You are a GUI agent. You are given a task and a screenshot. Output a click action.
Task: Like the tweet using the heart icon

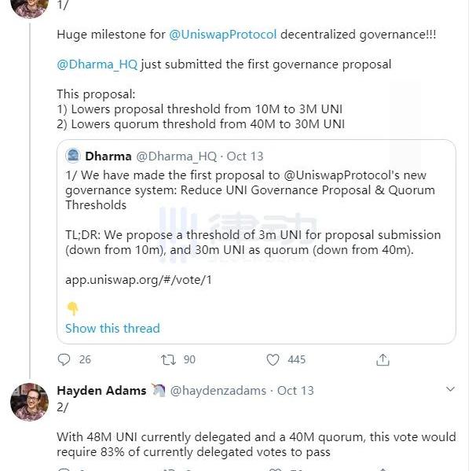coord(273,359)
